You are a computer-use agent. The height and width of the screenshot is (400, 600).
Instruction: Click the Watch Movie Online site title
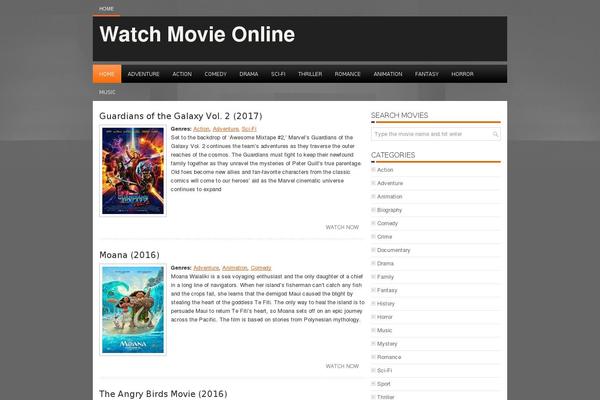(197, 34)
